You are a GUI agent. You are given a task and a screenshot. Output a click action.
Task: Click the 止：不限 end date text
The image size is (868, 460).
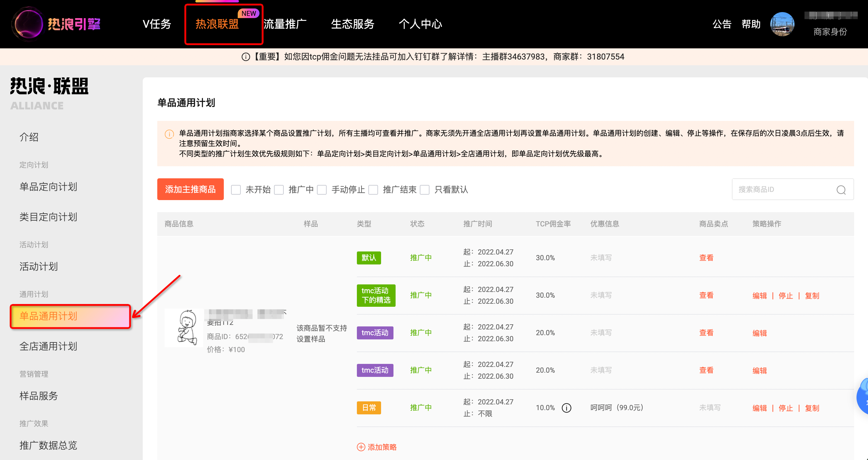tap(478, 413)
